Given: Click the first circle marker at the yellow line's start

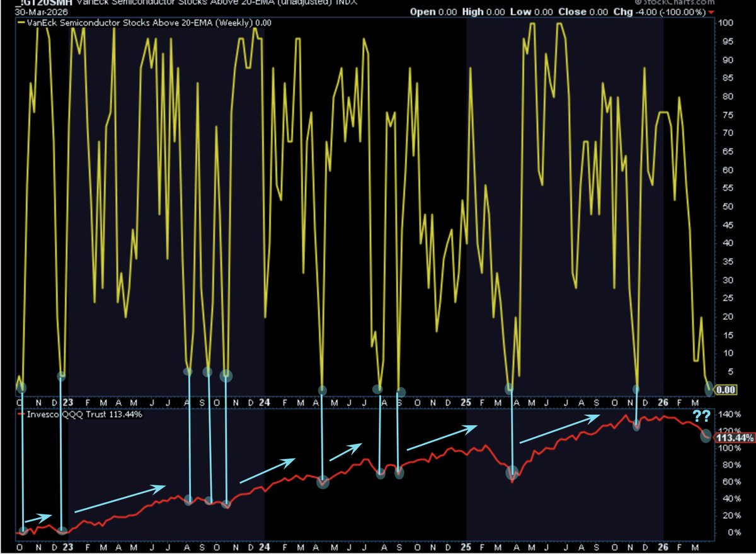Looking at the screenshot, I should pos(22,387).
